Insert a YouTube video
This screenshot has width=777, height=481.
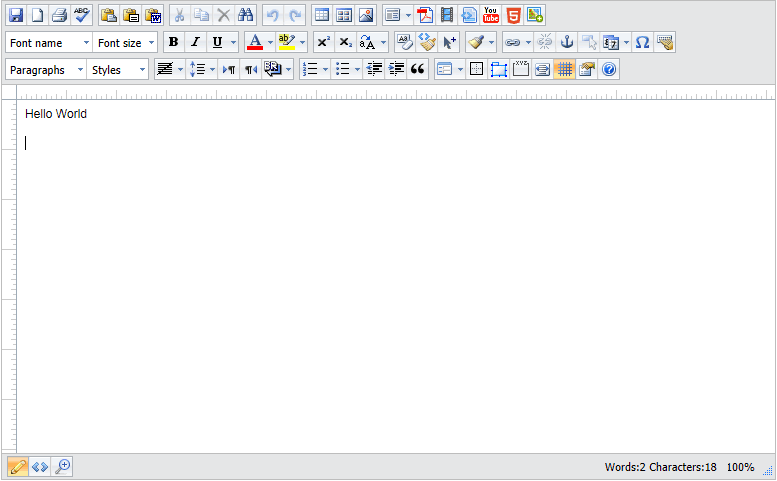pyautogui.click(x=491, y=15)
